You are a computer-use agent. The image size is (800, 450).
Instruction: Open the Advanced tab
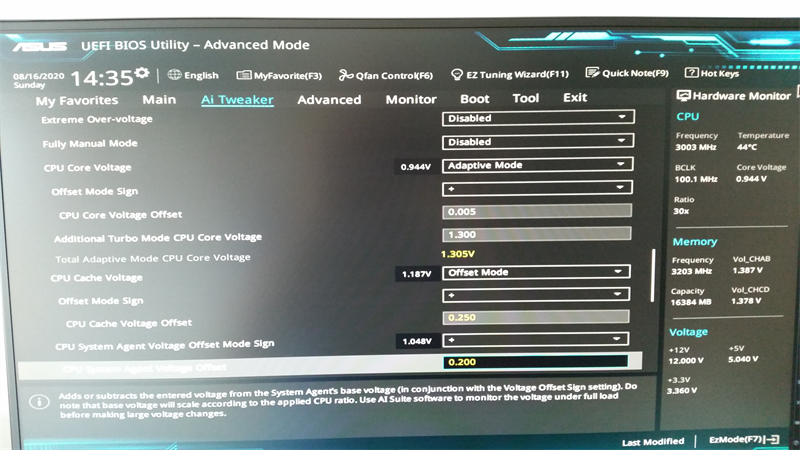pos(329,99)
